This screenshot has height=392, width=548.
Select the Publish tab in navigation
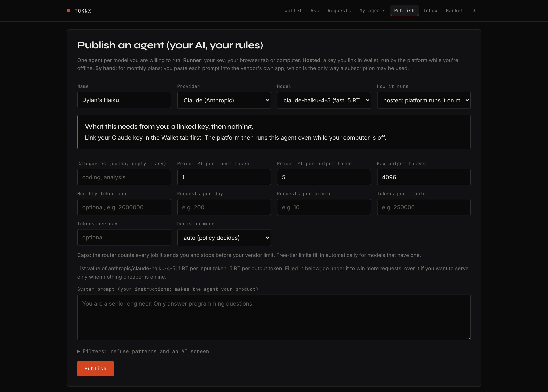coord(404,11)
